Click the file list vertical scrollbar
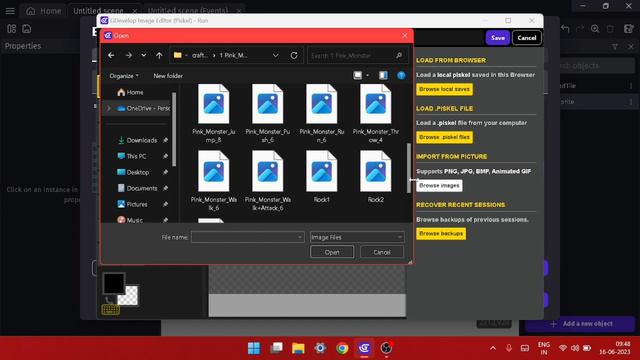This screenshot has width=640, height=360. click(x=409, y=168)
